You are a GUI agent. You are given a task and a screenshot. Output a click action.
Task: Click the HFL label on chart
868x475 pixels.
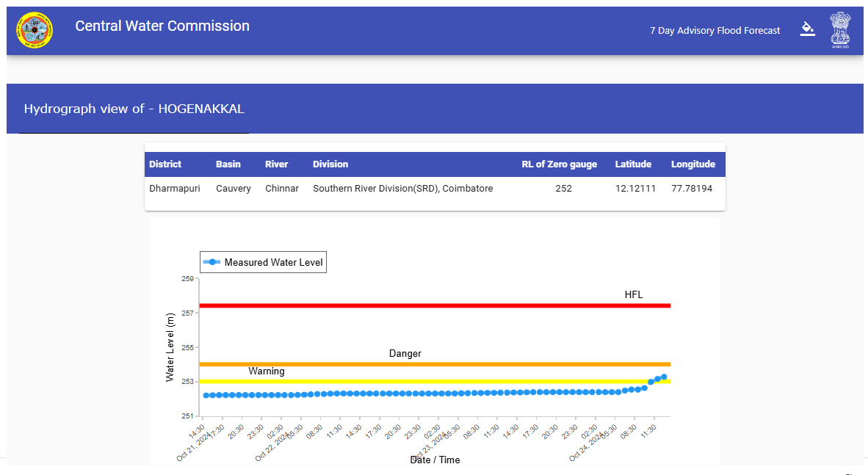click(x=634, y=294)
